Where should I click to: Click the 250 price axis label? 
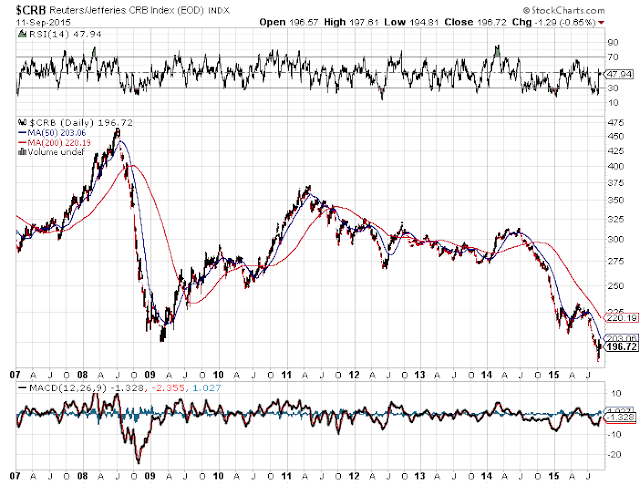pyautogui.click(x=616, y=286)
